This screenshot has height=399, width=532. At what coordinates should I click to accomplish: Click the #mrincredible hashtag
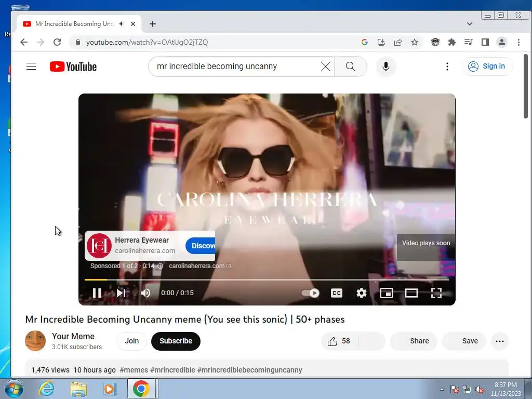coord(172,370)
